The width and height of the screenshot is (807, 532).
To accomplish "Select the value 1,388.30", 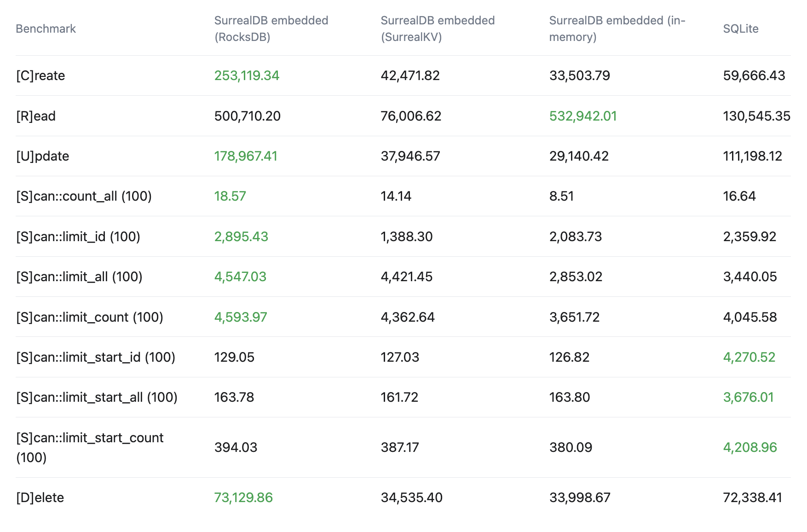I will 407,237.
